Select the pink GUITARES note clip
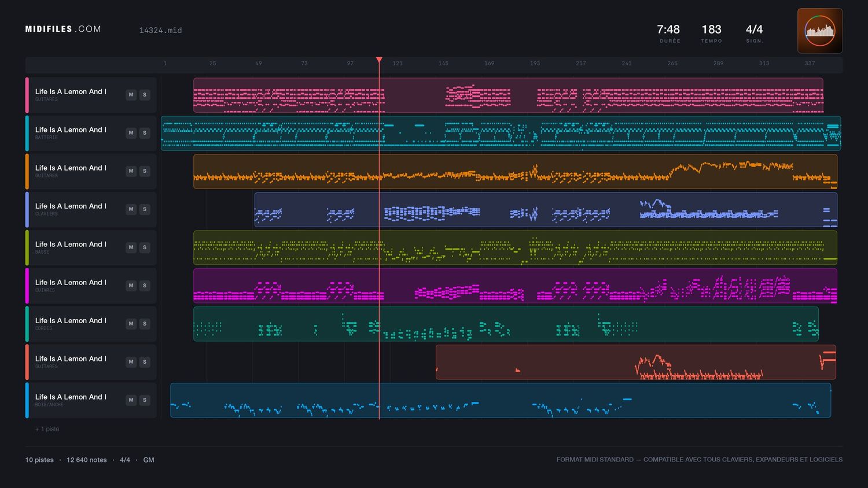The image size is (868, 488). coord(508,95)
